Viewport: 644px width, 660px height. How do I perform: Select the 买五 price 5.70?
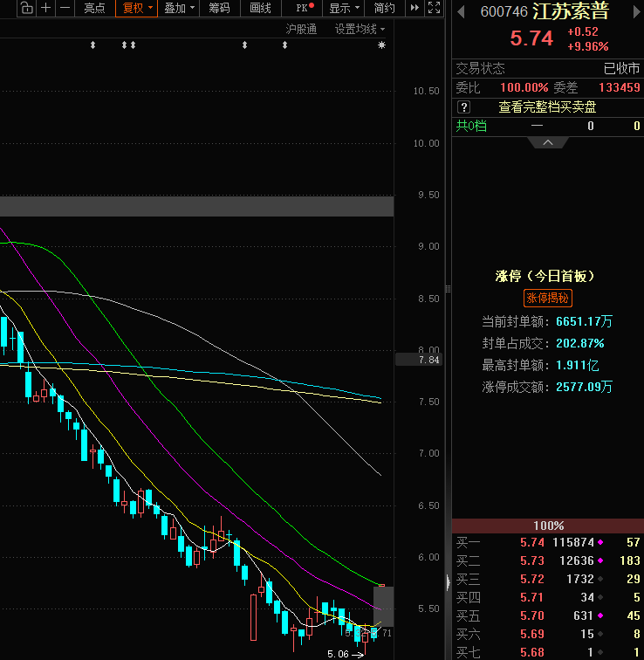coord(532,615)
